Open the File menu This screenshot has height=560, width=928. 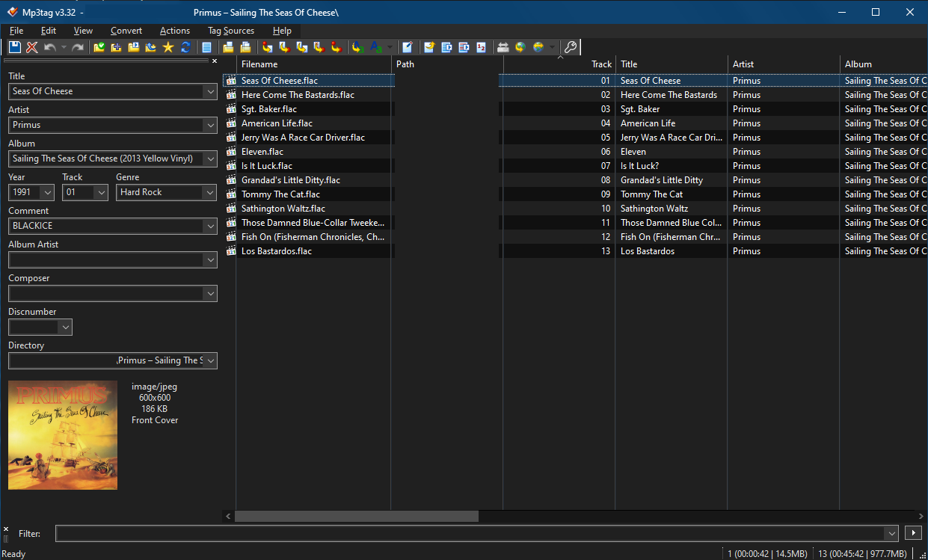[x=16, y=31]
